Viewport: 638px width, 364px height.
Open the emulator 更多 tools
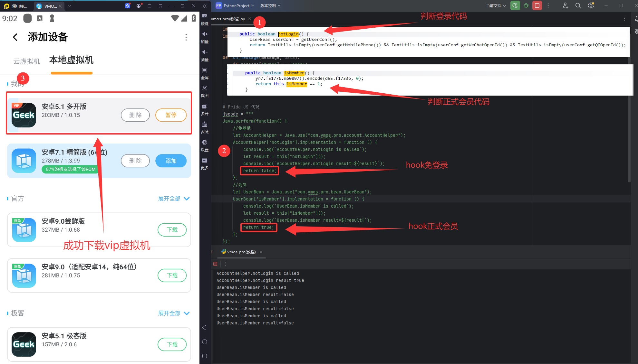pyautogui.click(x=205, y=164)
